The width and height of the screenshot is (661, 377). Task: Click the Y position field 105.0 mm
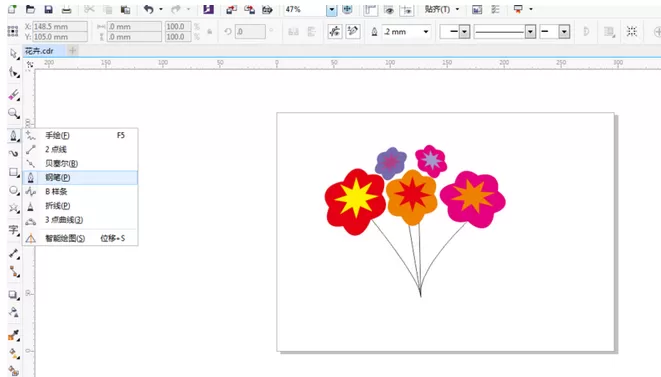(60, 37)
